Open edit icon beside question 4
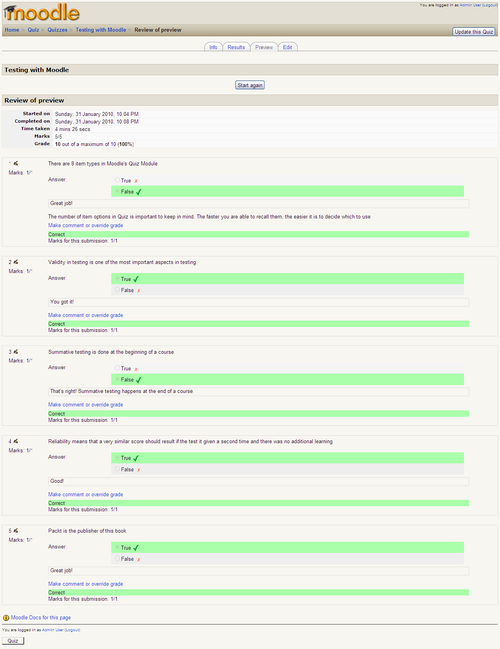This screenshot has width=500, height=649. click(15, 441)
